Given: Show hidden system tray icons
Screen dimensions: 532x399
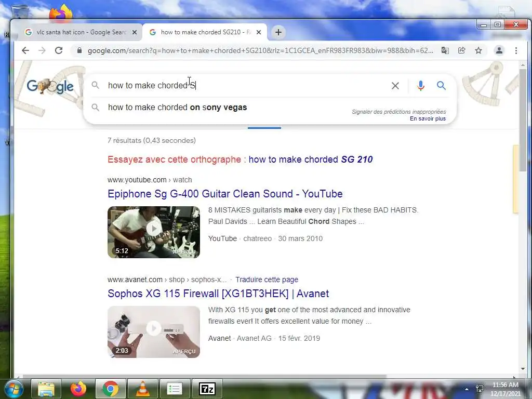Looking at the screenshot, I should (467, 389).
